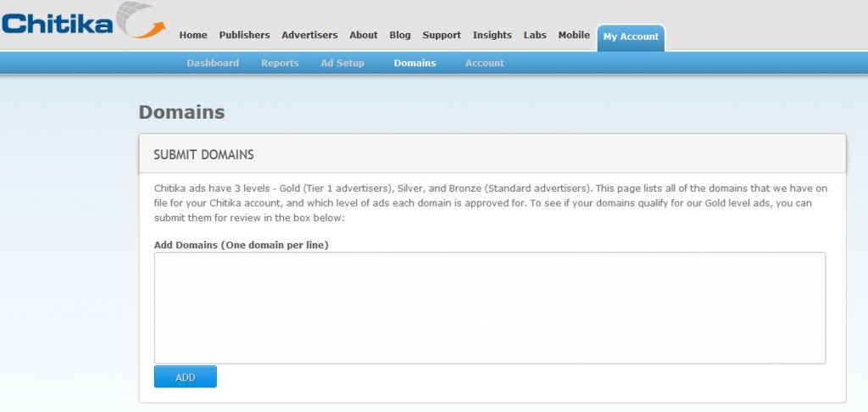The width and height of the screenshot is (868, 412).
Task: Select the Domains sub-tab
Action: (x=415, y=64)
